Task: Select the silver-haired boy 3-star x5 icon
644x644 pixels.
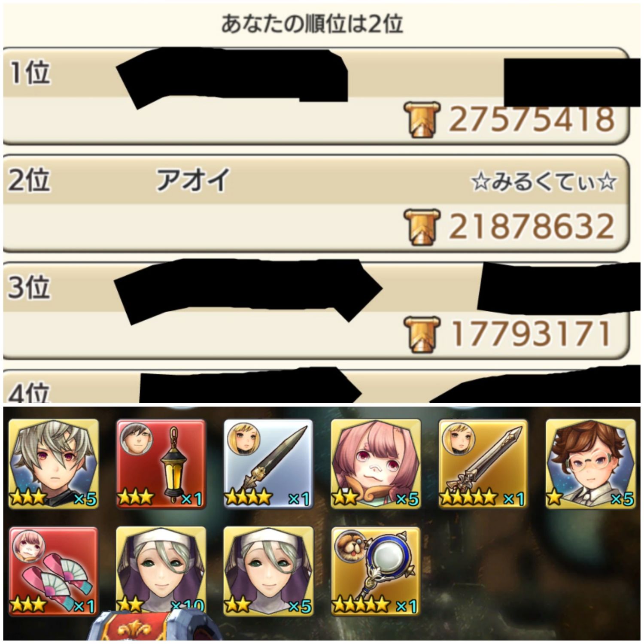Action: click(x=54, y=464)
